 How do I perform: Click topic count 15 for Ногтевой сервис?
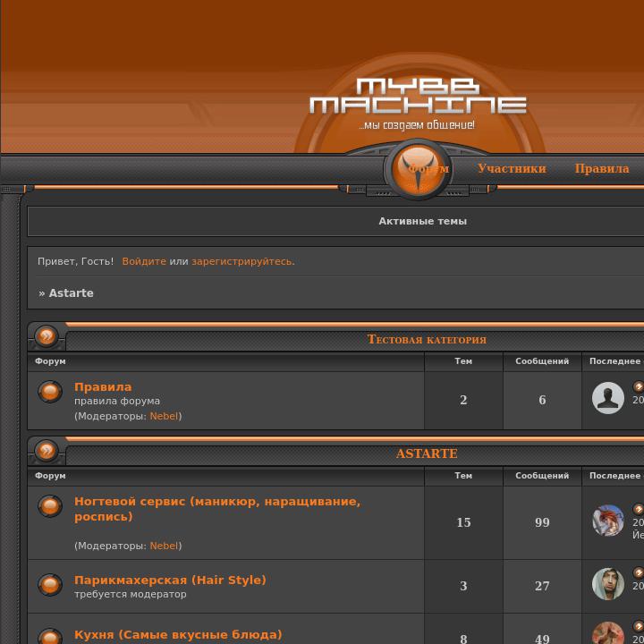pyautogui.click(x=463, y=522)
